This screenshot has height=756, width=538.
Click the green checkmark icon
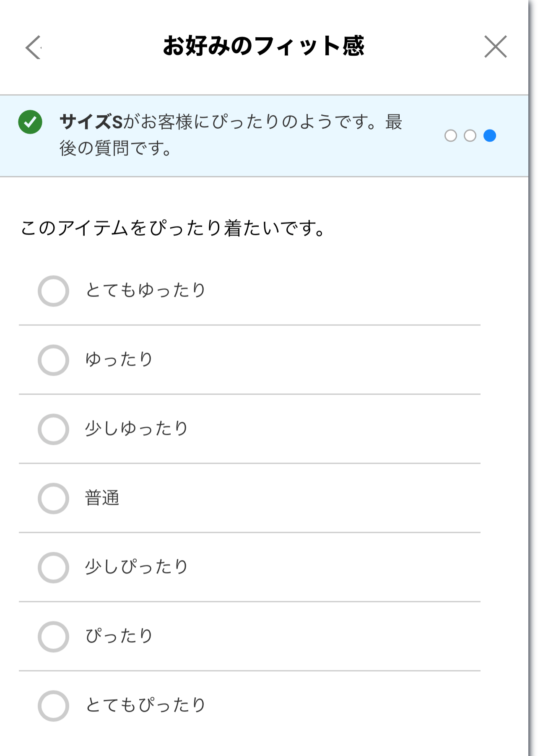click(x=30, y=122)
